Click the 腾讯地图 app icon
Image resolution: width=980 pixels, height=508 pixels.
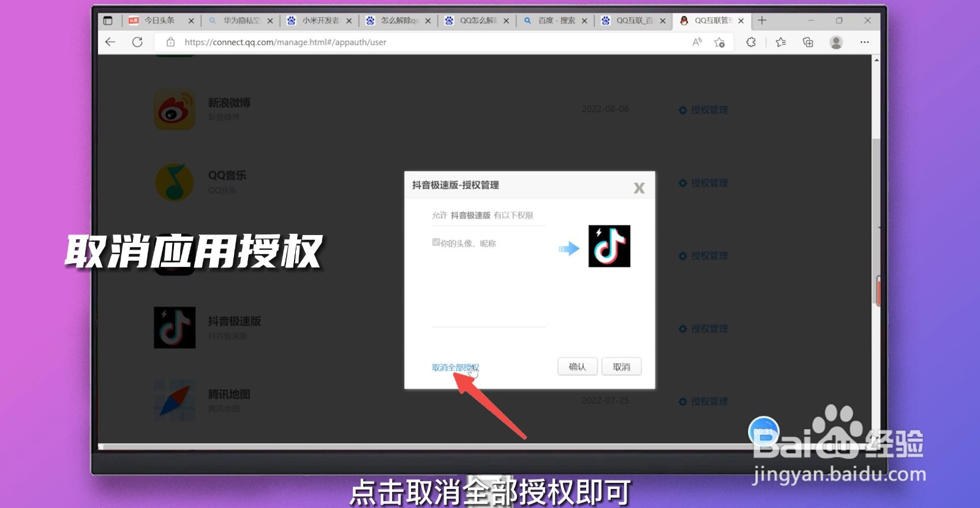pos(175,400)
